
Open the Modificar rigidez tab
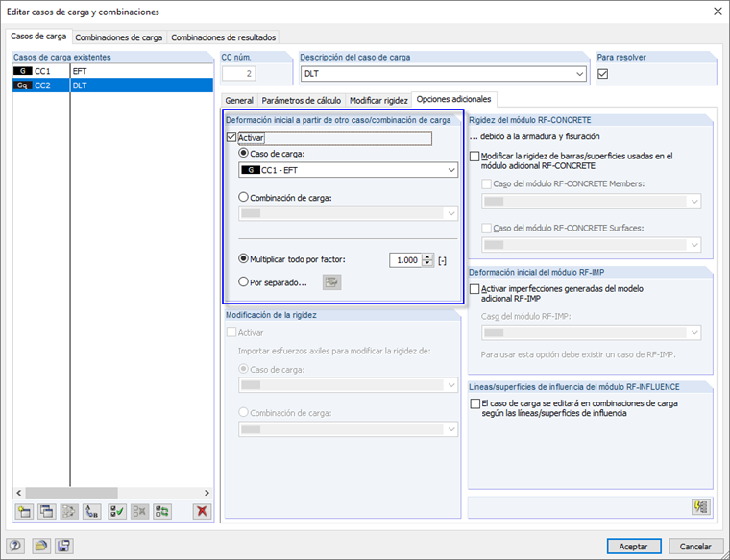(378, 100)
